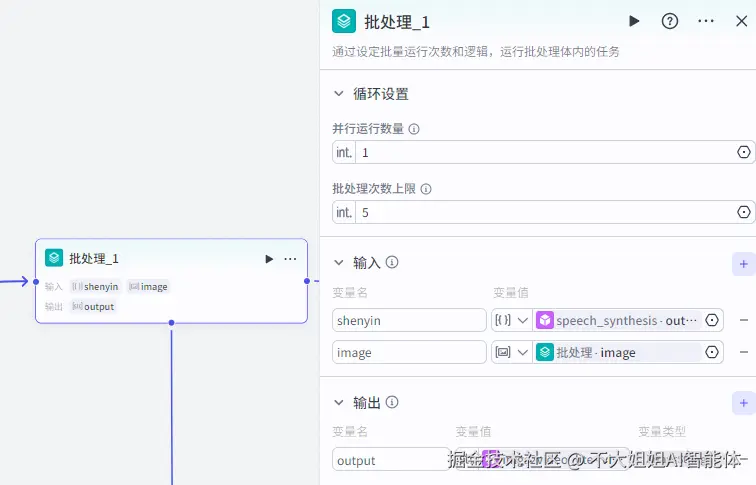Screen dimensions: 756x485
Task: Select the image tag on canvas node
Action: click(x=148, y=286)
